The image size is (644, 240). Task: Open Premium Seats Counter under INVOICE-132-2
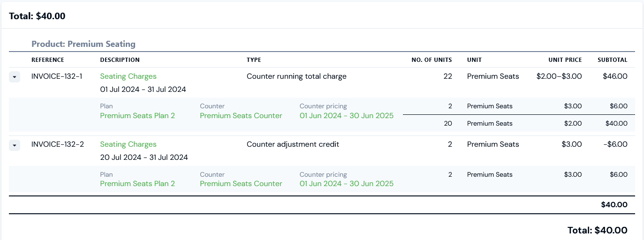pyautogui.click(x=241, y=184)
